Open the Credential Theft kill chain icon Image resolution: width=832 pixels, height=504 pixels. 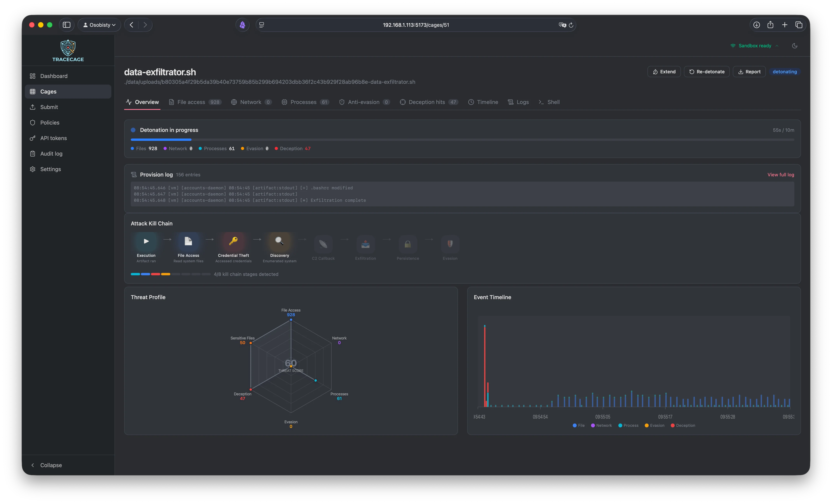click(233, 241)
